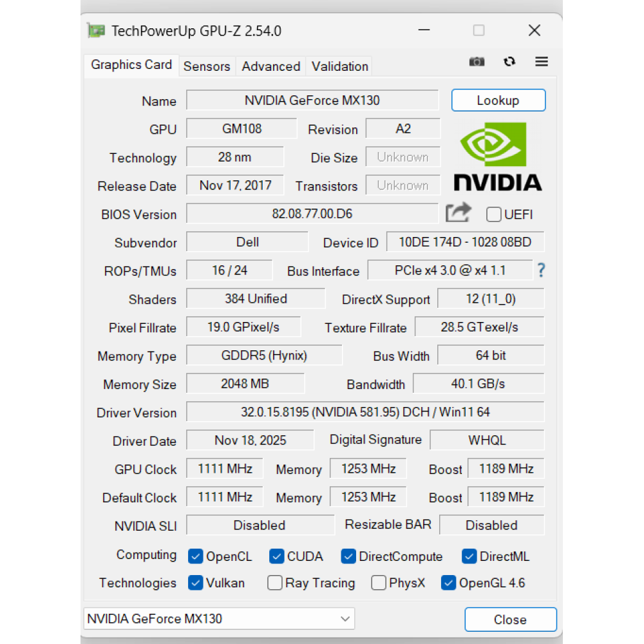Click the Pixel Fillrate field 19.0 GPixel/s
The width and height of the screenshot is (644, 644).
(243, 327)
